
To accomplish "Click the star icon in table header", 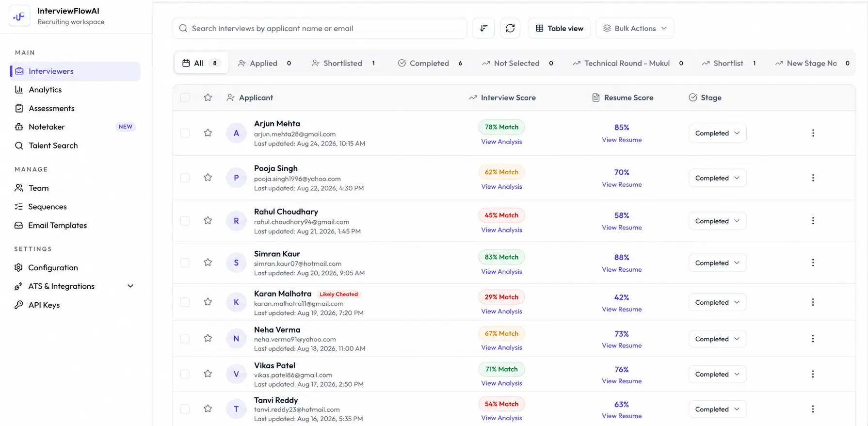I will 208,98.
